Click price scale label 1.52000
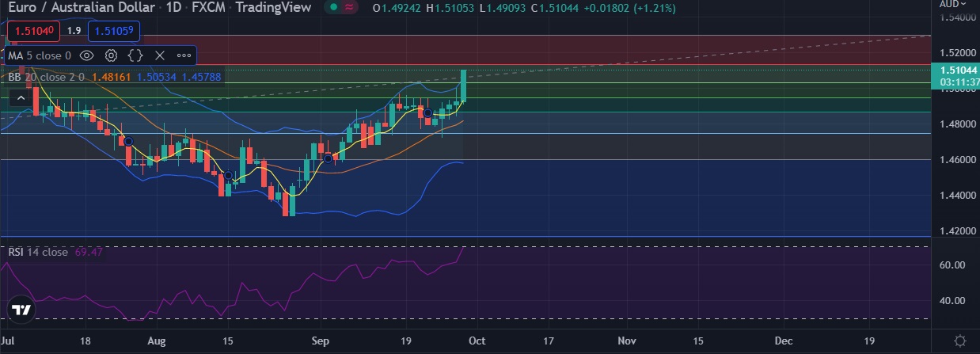The width and height of the screenshot is (980, 354). (957, 52)
